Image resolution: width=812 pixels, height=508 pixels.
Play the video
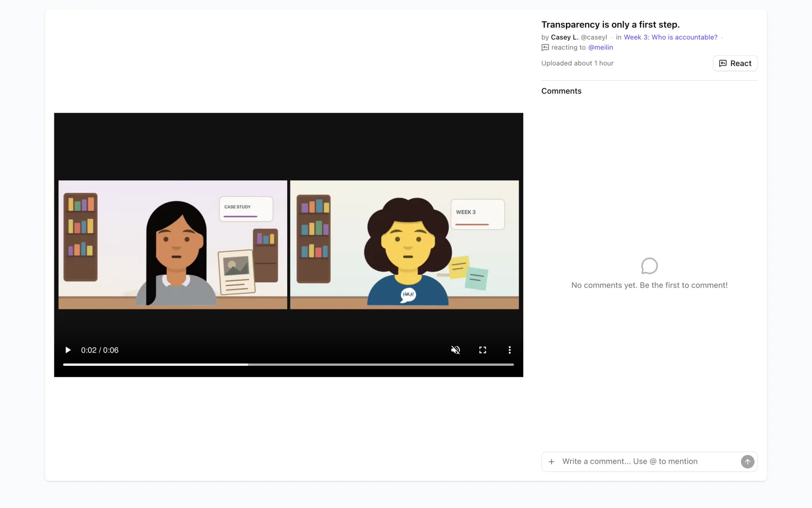pos(68,350)
